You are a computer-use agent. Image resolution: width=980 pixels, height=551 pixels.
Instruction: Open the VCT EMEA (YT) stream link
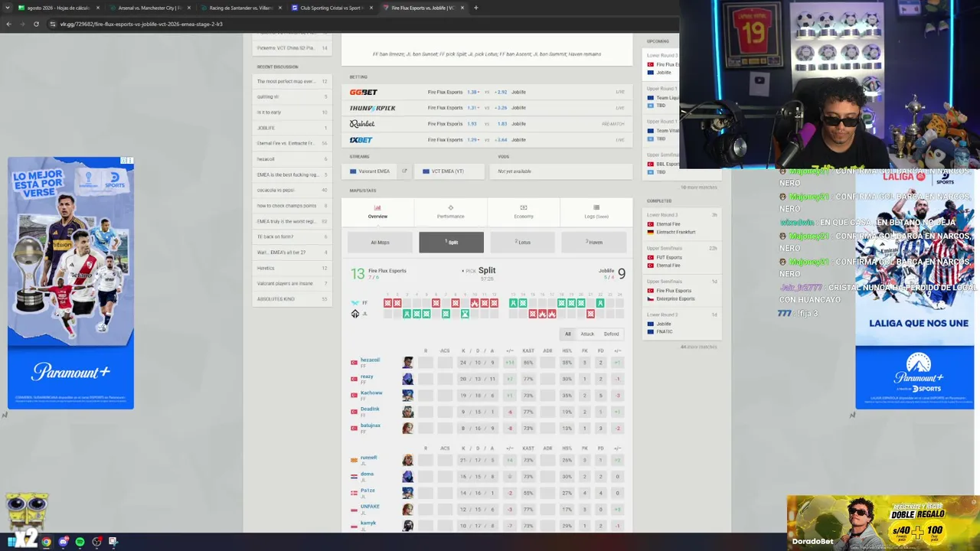pyautogui.click(x=449, y=171)
